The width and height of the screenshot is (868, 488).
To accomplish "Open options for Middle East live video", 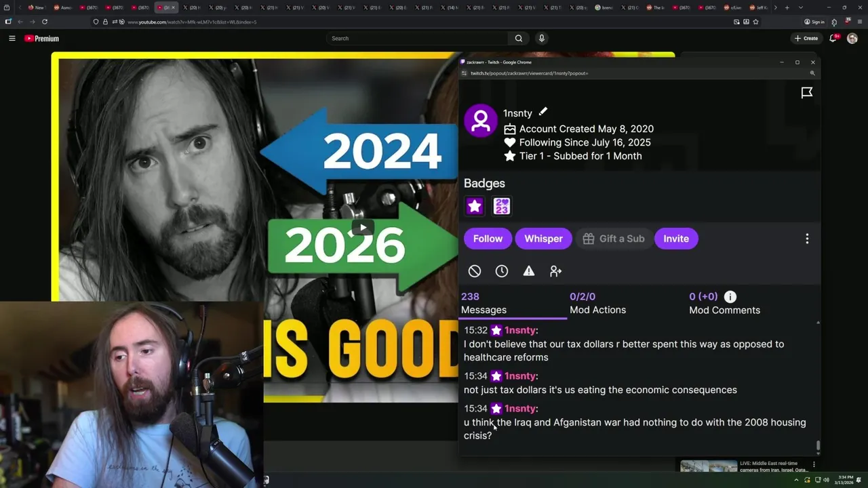I will point(814,464).
